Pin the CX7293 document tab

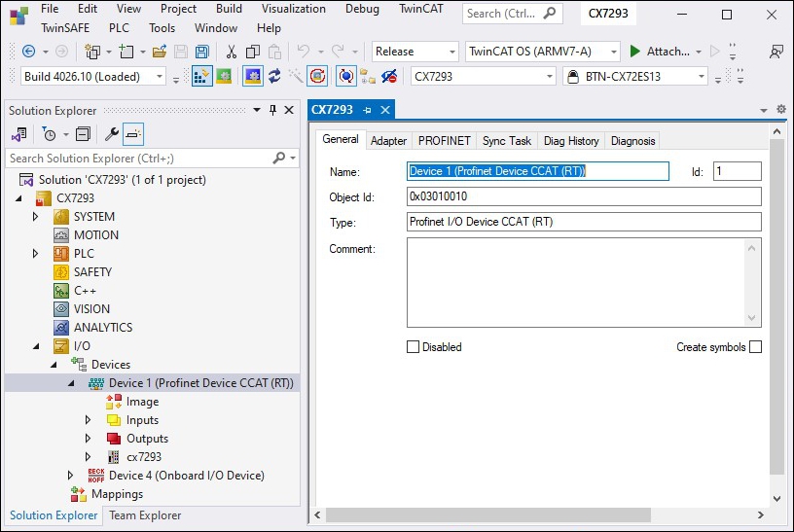point(367,110)
